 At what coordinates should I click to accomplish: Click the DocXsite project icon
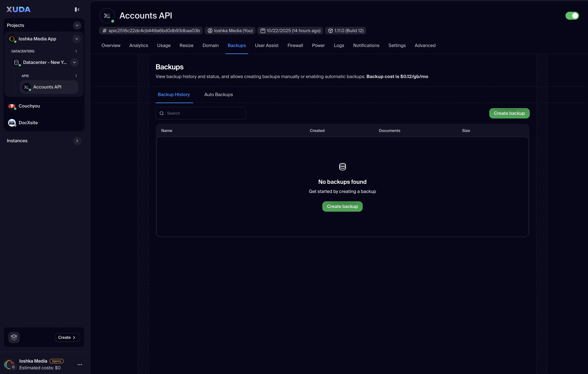click(12, 123)
